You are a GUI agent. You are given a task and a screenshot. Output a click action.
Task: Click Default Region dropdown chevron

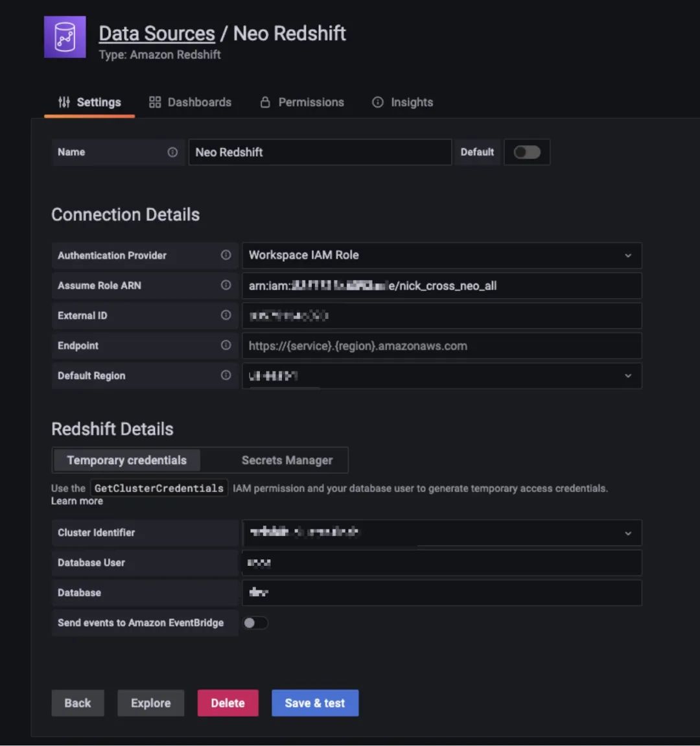pos(628,376)
